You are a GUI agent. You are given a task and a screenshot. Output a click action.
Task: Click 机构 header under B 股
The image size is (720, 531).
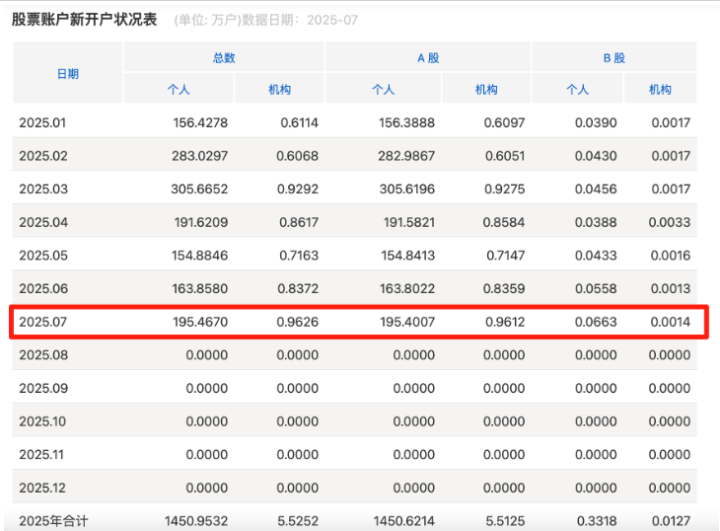coord(660,89)
